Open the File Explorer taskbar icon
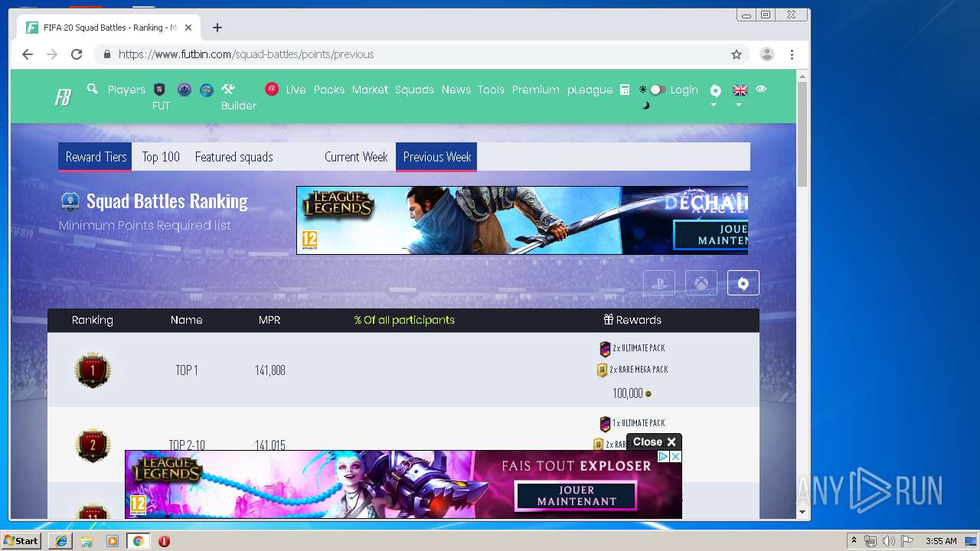Screen dimensions: 980x551 click(87, 541)
